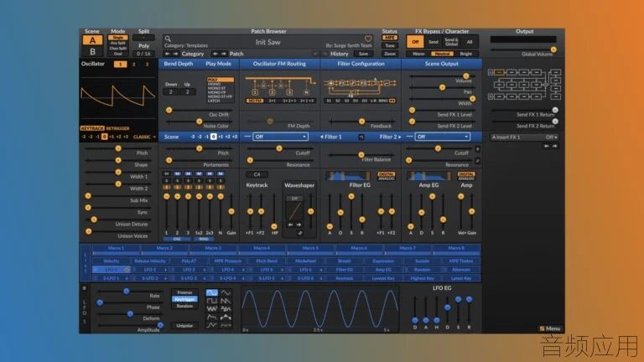Image resolution: width=644 pixels, height=362 pixels.
Task: Select Filter EG modulation source
Action: tap(344, 270)
